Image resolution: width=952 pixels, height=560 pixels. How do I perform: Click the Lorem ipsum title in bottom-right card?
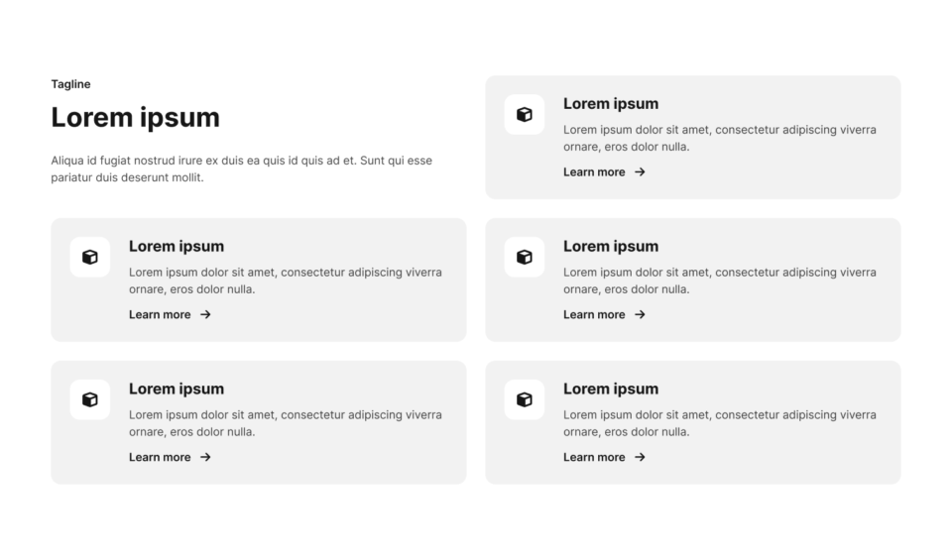[611, 389]
